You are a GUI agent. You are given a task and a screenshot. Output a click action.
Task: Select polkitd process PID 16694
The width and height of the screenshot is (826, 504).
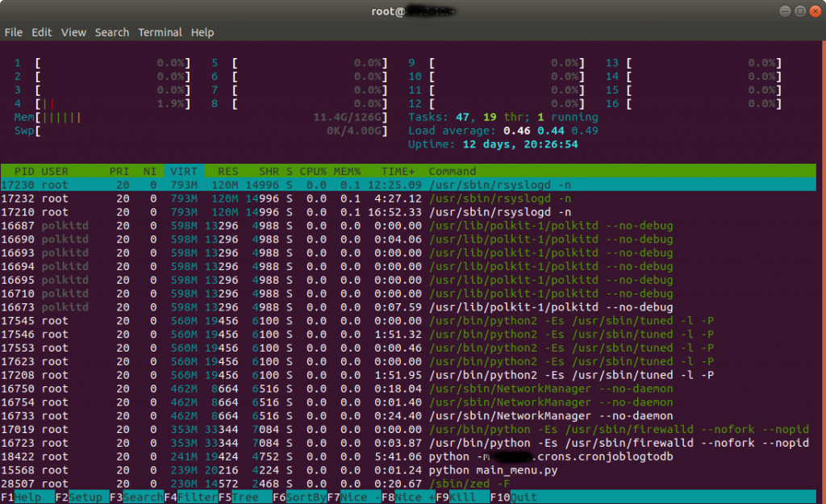coord(408,266)
